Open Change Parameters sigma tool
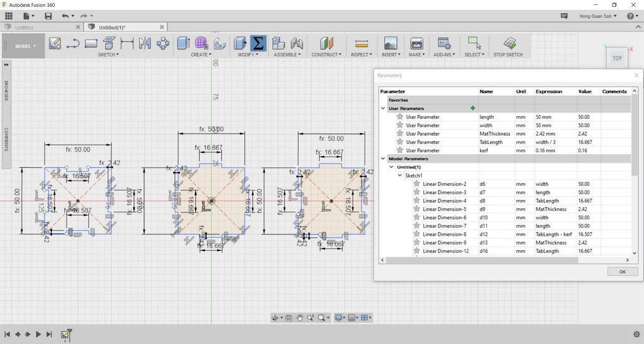The height and width of the screenshot is (344, 644). coord(258,43)
